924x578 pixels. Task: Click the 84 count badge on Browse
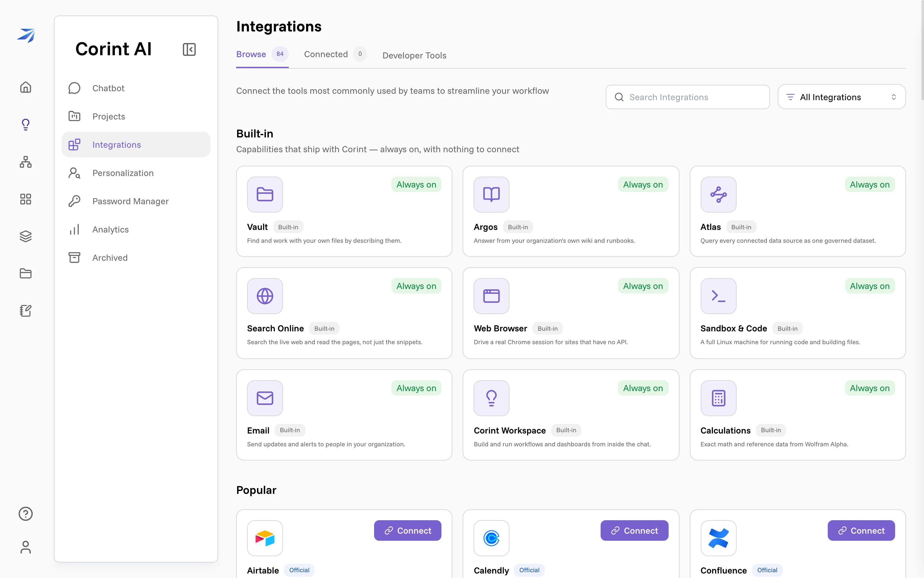pyautogui.click(x=280, y=54)
